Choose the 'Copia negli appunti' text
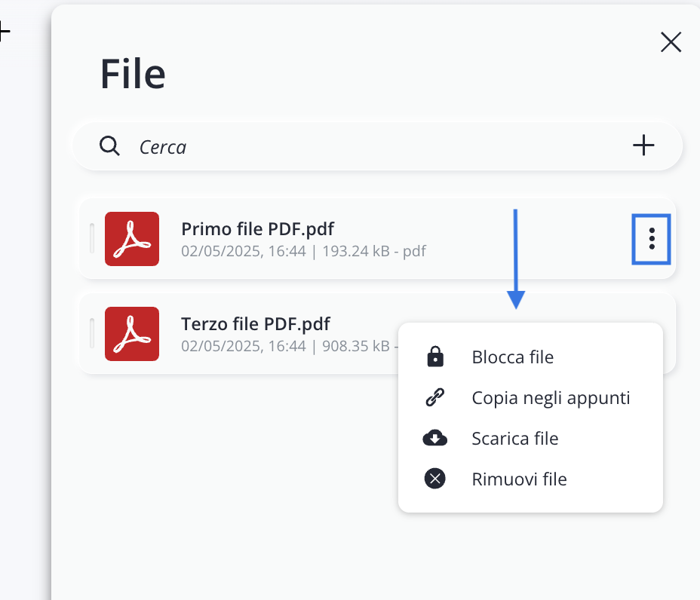Image resolution: width=700 pixels, height=600 pixels. tap(550, 398)
